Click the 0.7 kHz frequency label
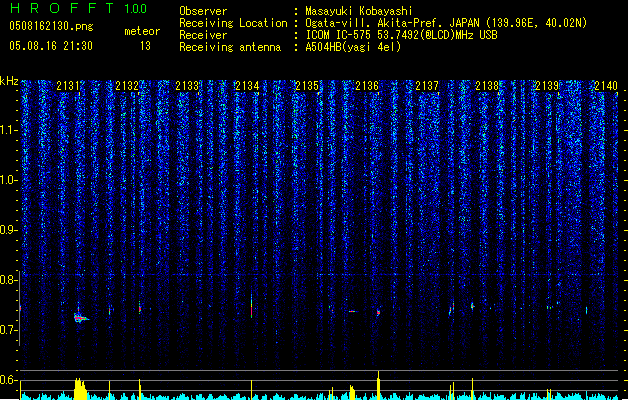629x400 pixels. (9, 330)
